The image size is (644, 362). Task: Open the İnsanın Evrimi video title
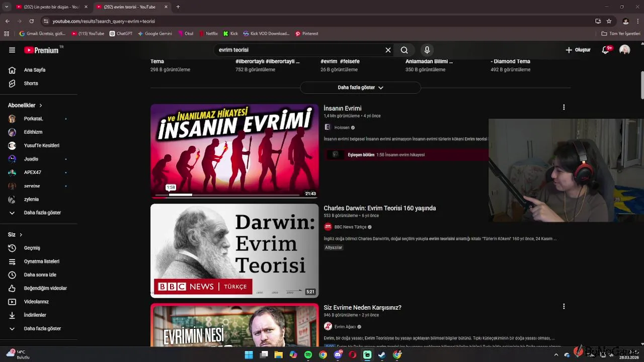[x=343, y=108]
